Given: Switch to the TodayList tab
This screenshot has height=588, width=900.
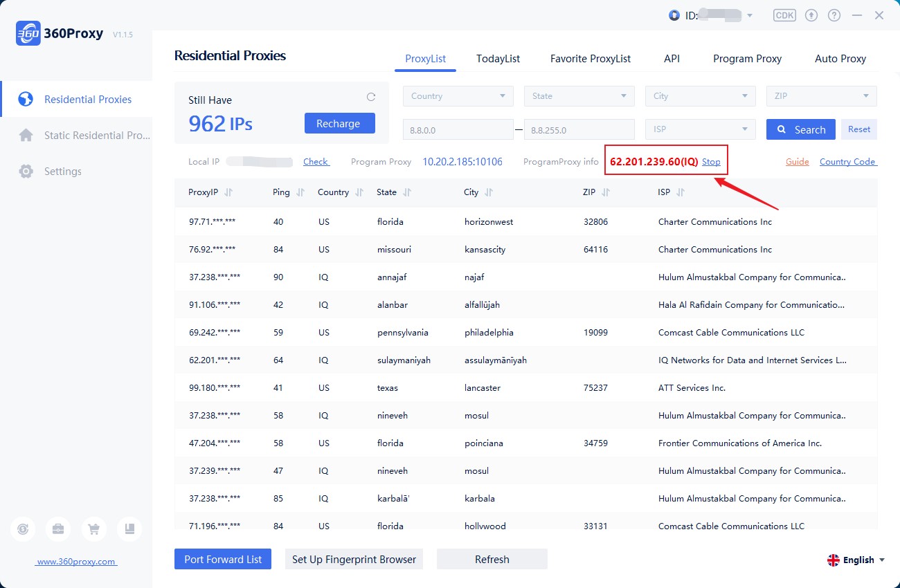Looking at the screenshot, I should (x=498, y=59).
